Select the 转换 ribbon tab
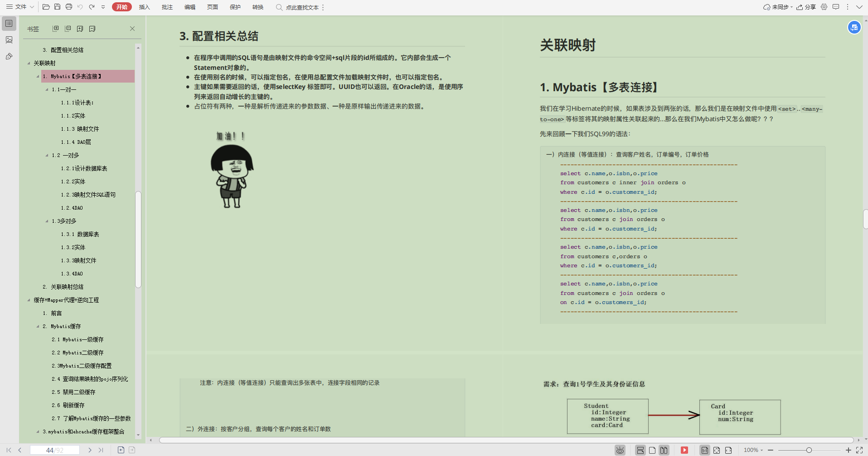Image resolution: width=868 pixels, height=456 pixels. tap(258, 7)
